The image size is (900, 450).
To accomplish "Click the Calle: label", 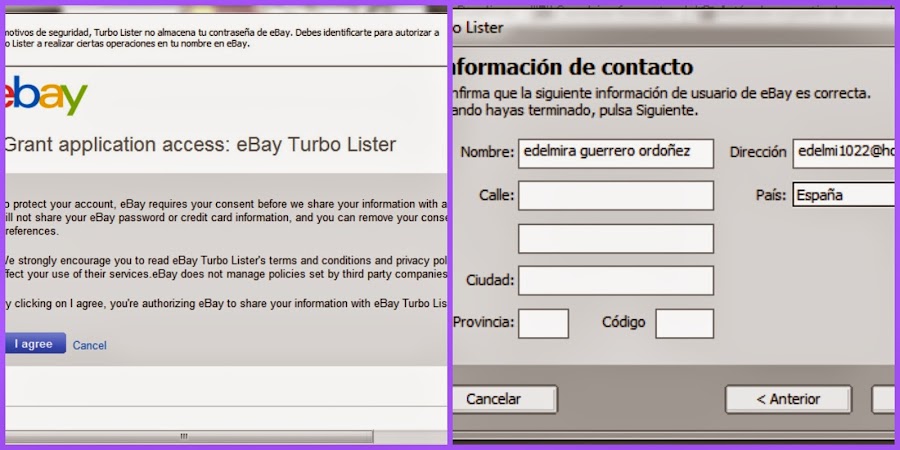I will point(496,195).
